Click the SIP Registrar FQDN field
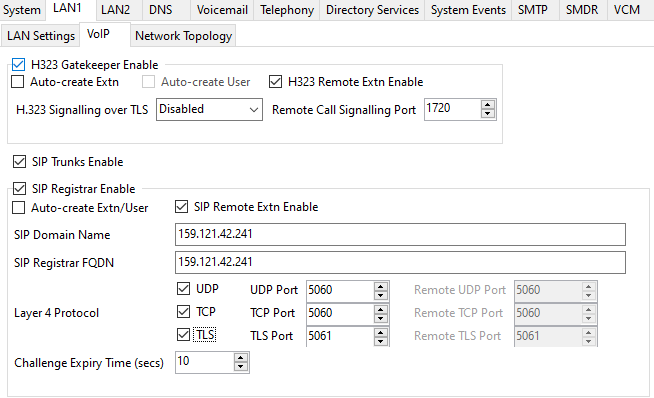The width and height of the screenshot is (654, 398). point(400,262)
